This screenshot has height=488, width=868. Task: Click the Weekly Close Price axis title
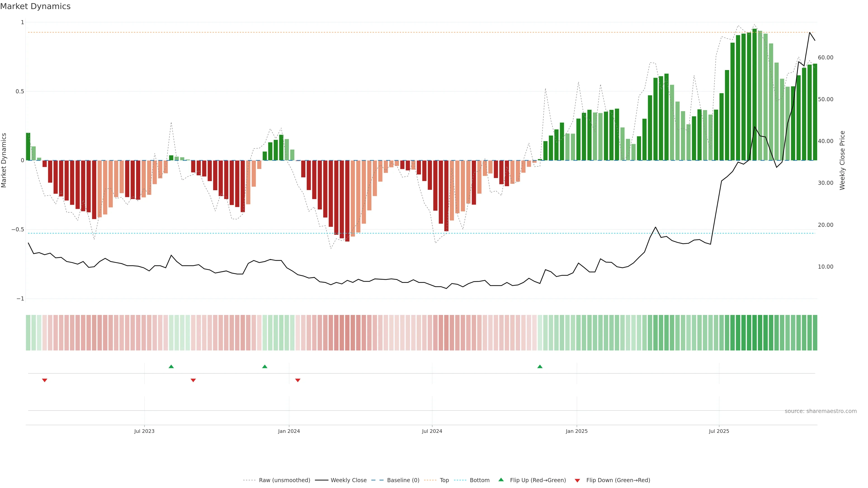coord(842,160)
